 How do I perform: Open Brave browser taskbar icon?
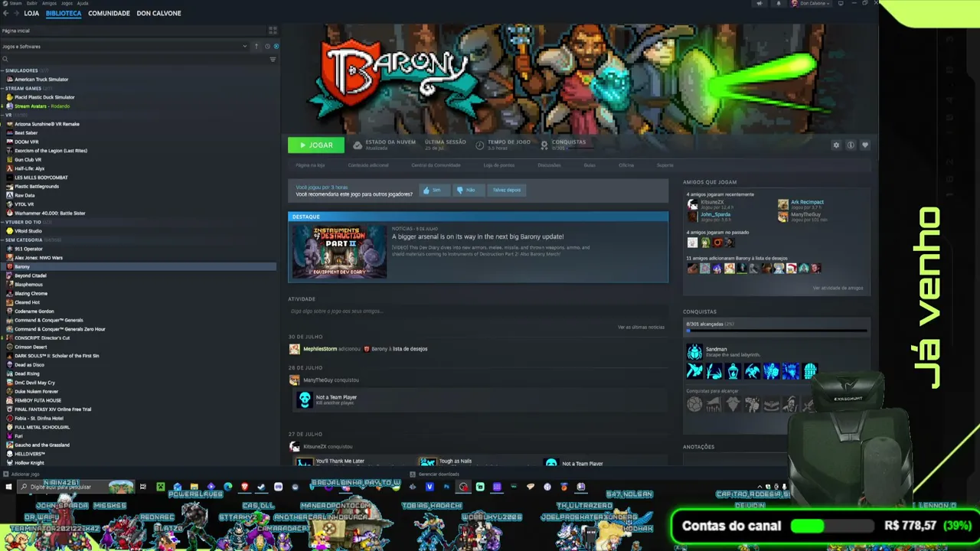point(245,487)
